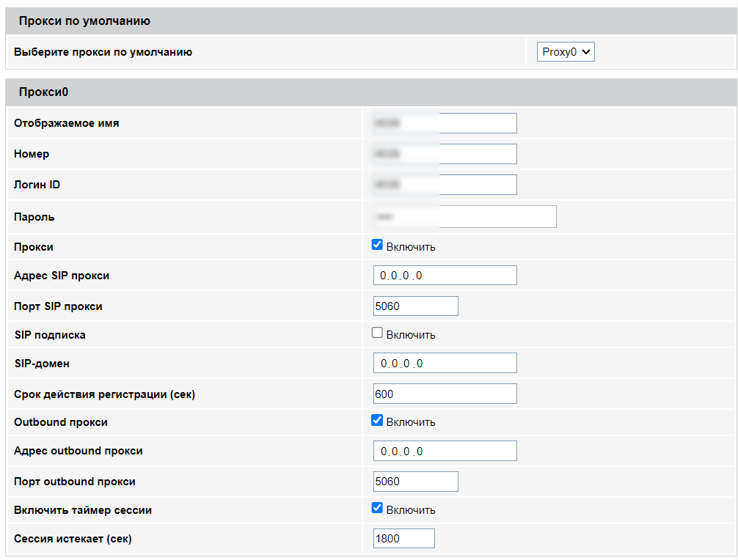Click the Адрес SIP прокси field

[445, 276]
